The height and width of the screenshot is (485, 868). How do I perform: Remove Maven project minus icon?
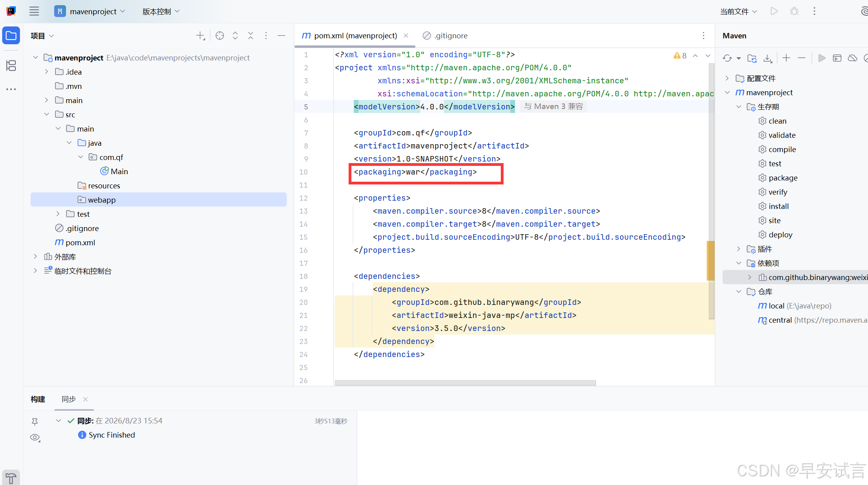coord(802,58)
